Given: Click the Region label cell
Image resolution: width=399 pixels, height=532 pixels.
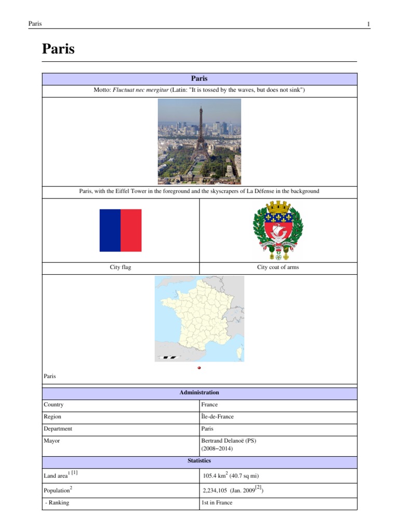Looking at the screenshot, I should [x=121, y=417].
